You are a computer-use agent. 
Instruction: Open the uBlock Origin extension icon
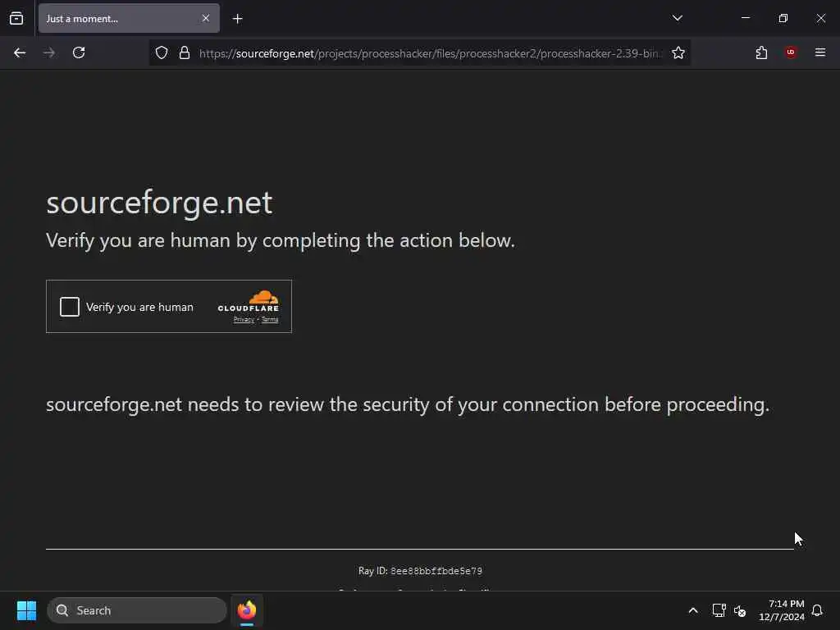[791, 52]
